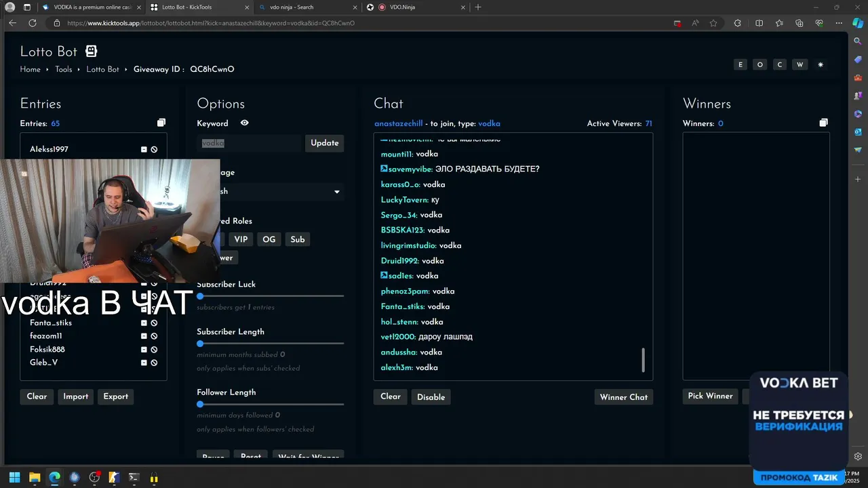This screenshot has width=868, height=488.
Task: Toggle the W panel button
Action: click(800, 64)
